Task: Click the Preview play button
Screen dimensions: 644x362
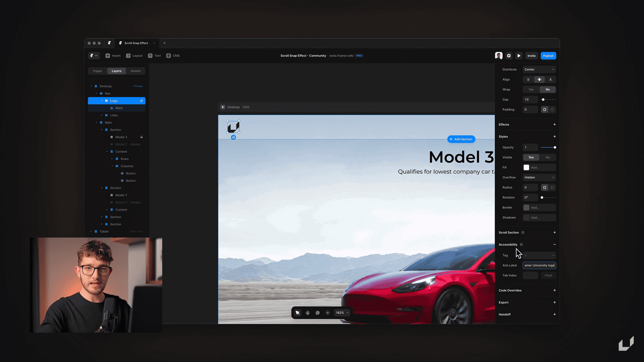Action: tap(519, 56)
